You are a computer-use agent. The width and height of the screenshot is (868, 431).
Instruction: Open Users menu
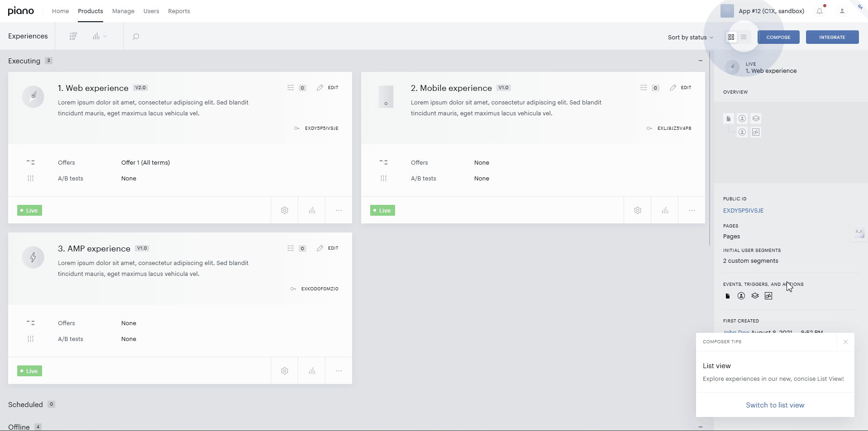[x=151, y=11]
